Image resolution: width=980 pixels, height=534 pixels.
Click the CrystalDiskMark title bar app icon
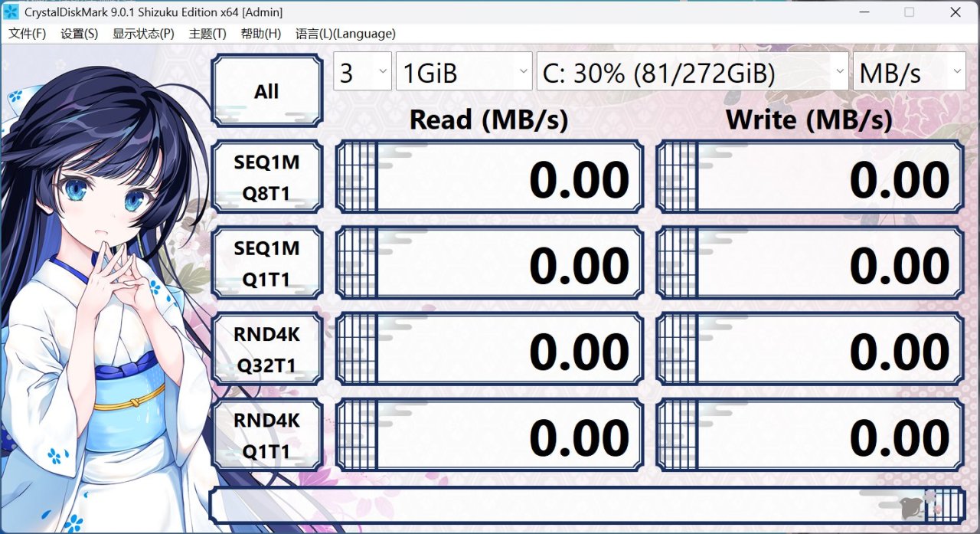pos(11,12)
